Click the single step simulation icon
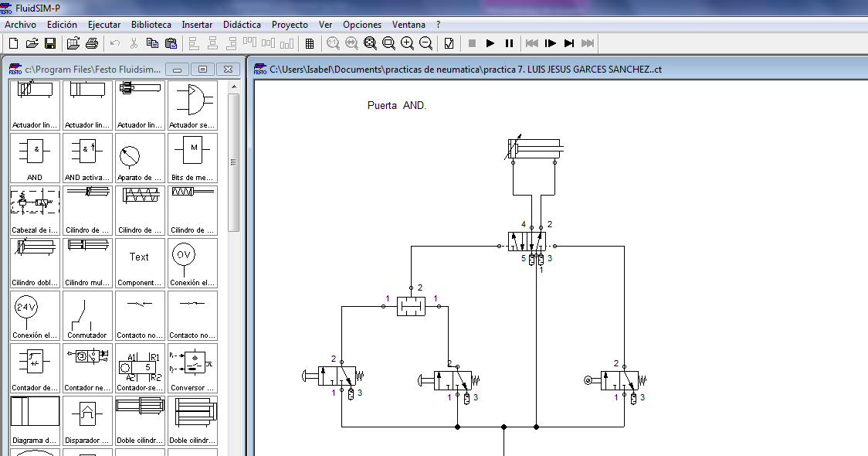Screen dimensions: 868x456 551,43
